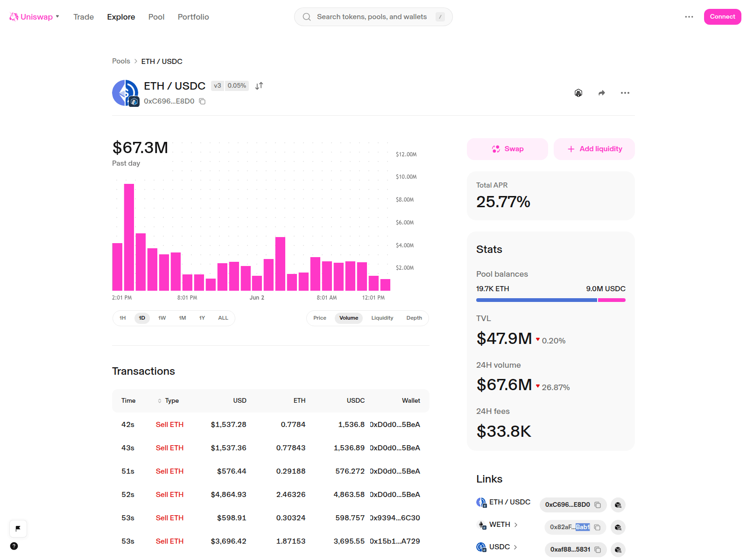Open the help question mark icon
The image size is (747, 560).
[14, 546]
